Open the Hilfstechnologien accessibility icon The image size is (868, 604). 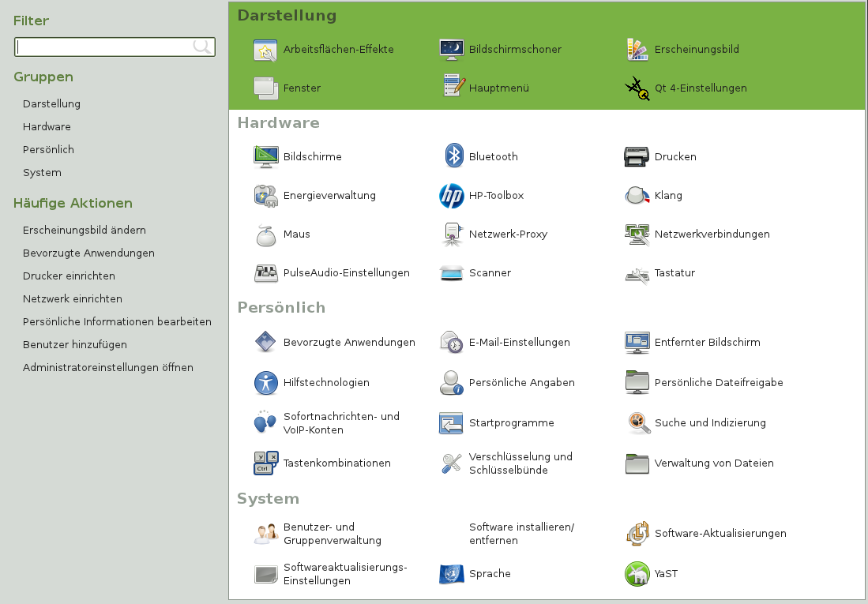[265, 383]
